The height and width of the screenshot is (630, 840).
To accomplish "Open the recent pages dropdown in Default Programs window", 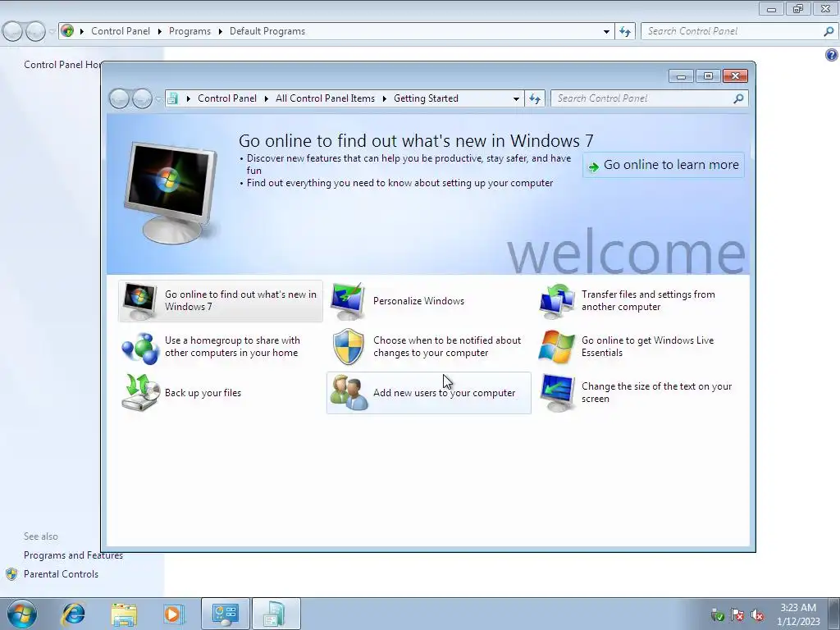I will 52,32.
